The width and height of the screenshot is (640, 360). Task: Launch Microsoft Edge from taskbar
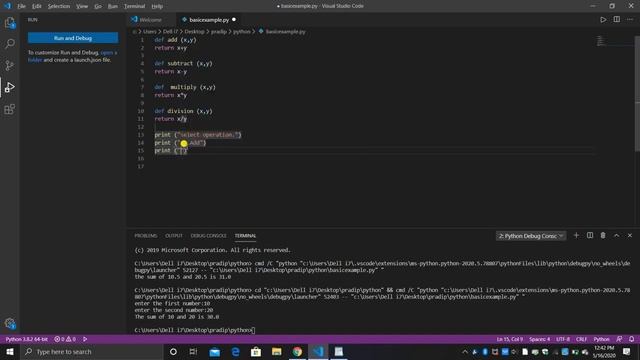(235, 351)
